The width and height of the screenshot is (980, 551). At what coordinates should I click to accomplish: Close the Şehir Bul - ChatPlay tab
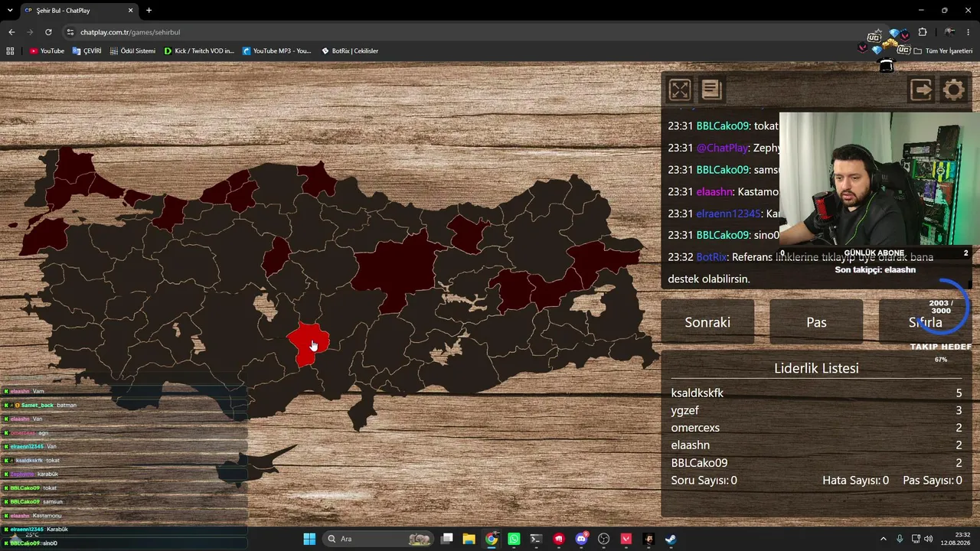[x=130, y=11]
